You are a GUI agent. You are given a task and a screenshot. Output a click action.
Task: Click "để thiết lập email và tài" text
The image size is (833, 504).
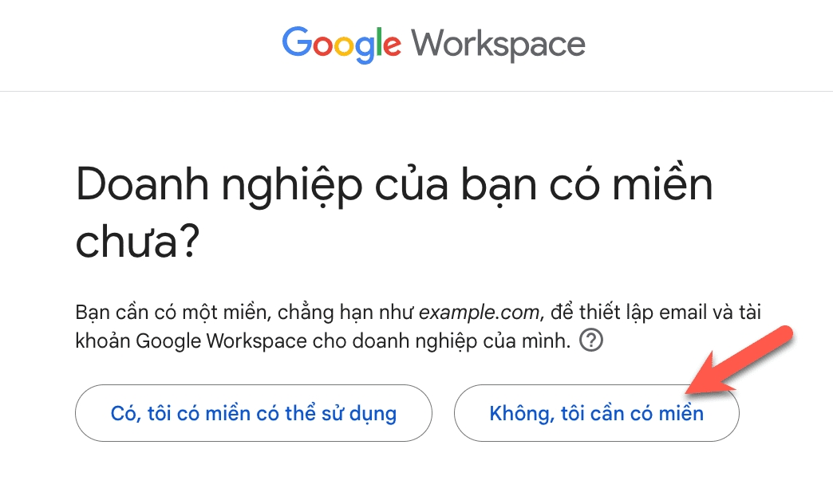click(652, 311)
